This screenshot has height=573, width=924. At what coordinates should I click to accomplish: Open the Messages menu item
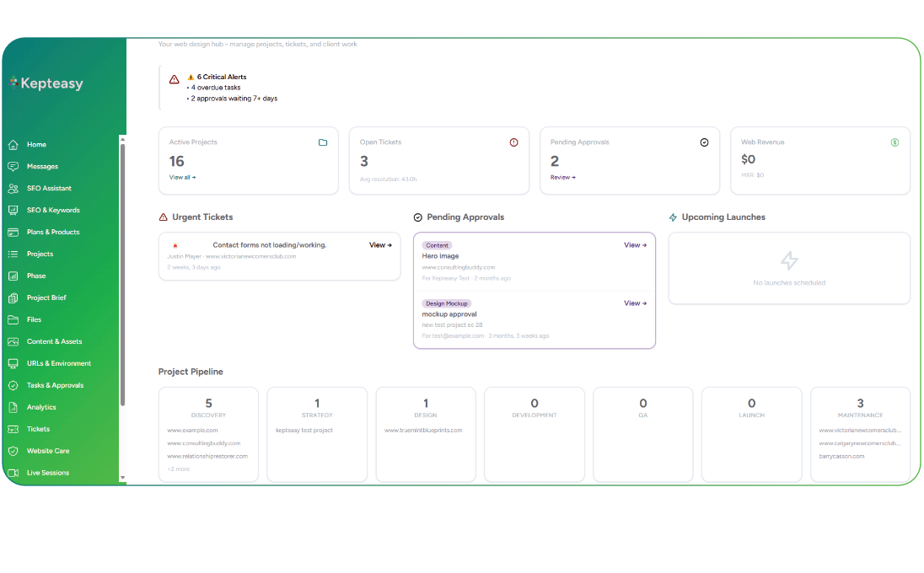point(42,167)
